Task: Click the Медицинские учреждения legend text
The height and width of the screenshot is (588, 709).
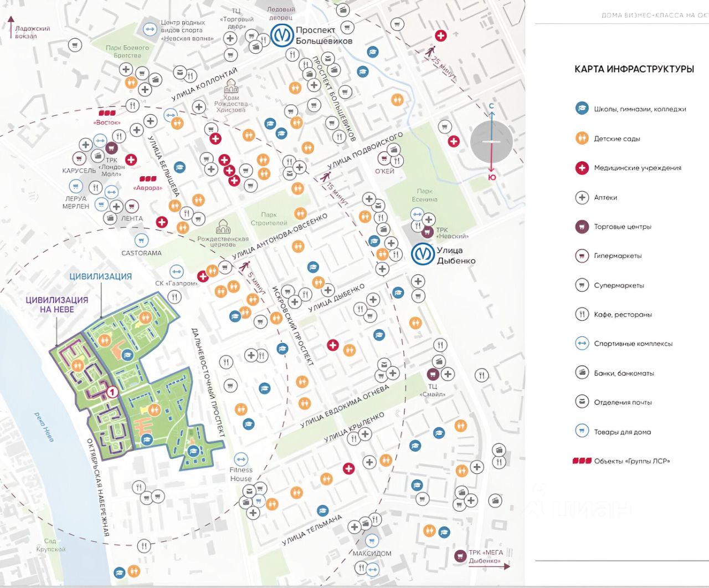Action: coord(638,168)
